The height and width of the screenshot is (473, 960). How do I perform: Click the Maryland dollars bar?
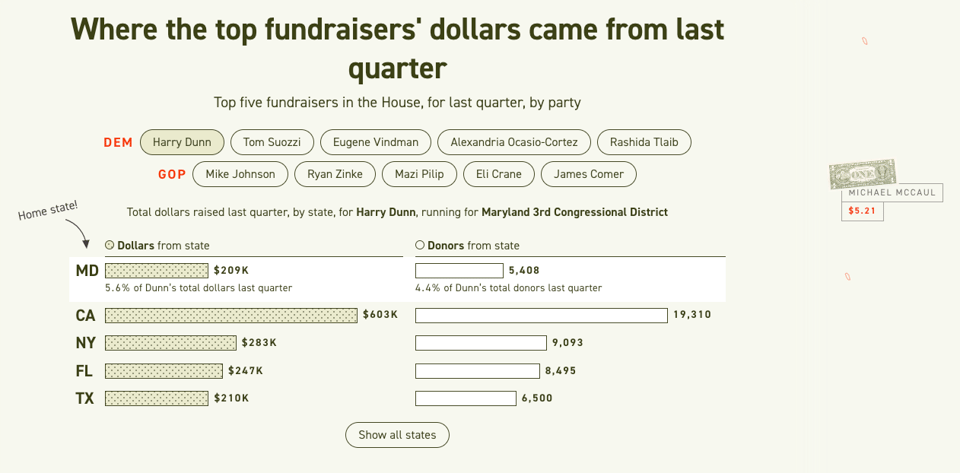click(157, 270)
